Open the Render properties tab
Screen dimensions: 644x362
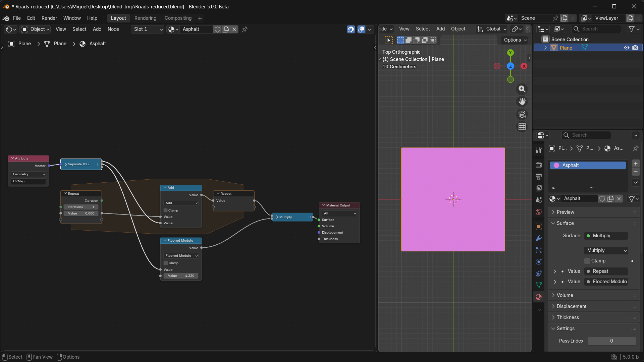[x=539, y=165]
